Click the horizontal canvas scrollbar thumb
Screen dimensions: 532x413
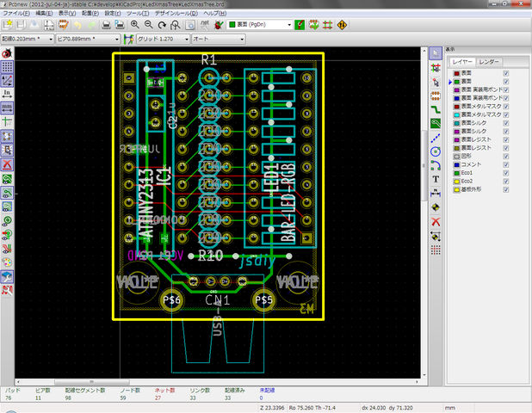point(91,382)
